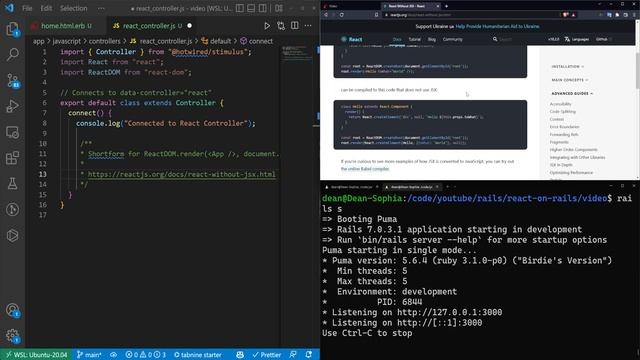Open the Search view in activity bar
This screenshot has width=640, height=360.
click(x=12, y=54)
